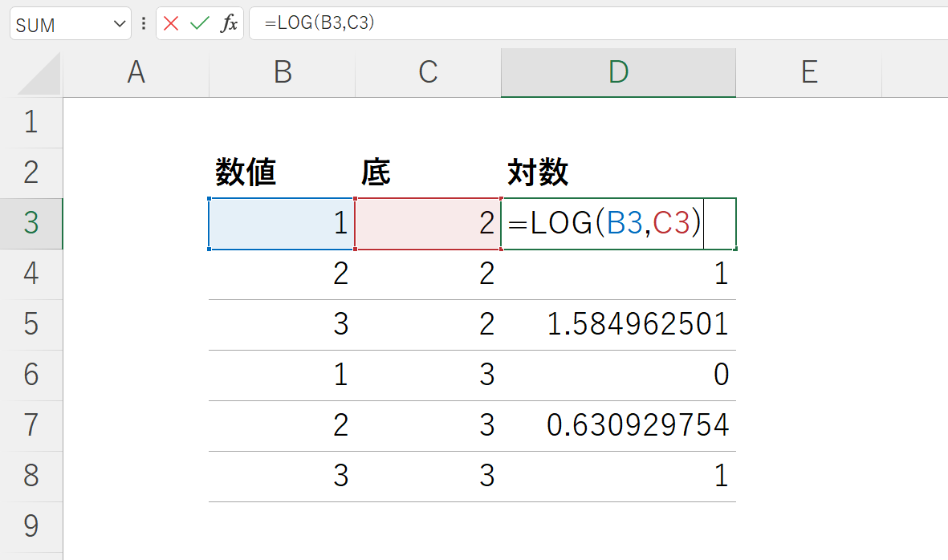This screenshot has width=948, height=560.
Task: Click cell B3 highlighted in blue
Action: pos(281,224)
